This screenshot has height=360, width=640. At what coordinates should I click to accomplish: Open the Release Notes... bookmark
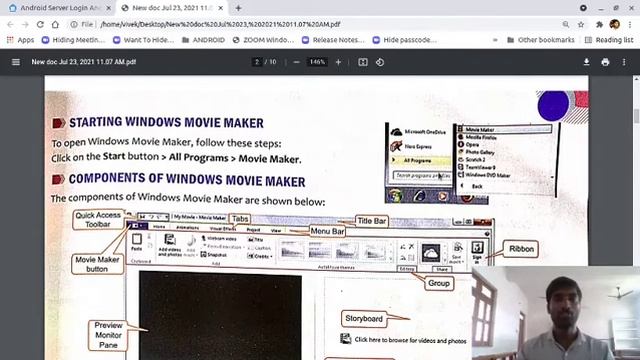point(333,40)
